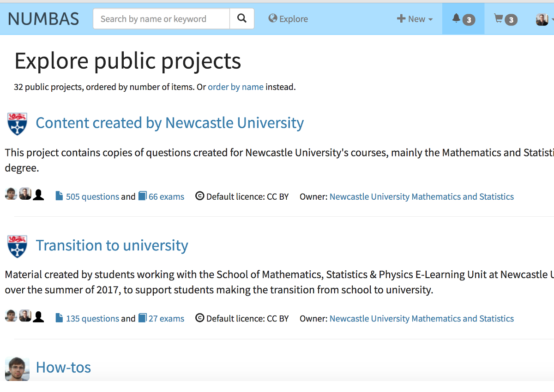Open the 505 questions link
The height and width of the screenshot is (392, 554).
pos(87,196)
